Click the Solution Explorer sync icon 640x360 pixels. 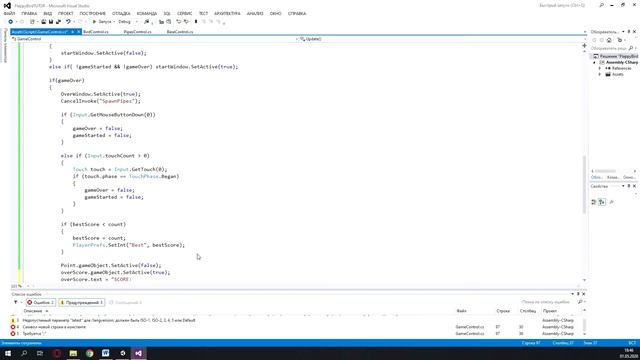[x=620, y=40]
